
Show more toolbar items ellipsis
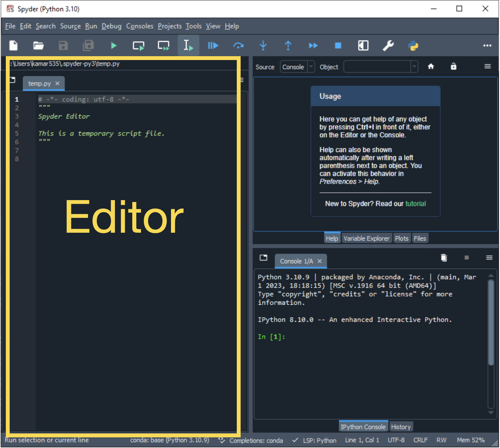click(x=487, y=46)
